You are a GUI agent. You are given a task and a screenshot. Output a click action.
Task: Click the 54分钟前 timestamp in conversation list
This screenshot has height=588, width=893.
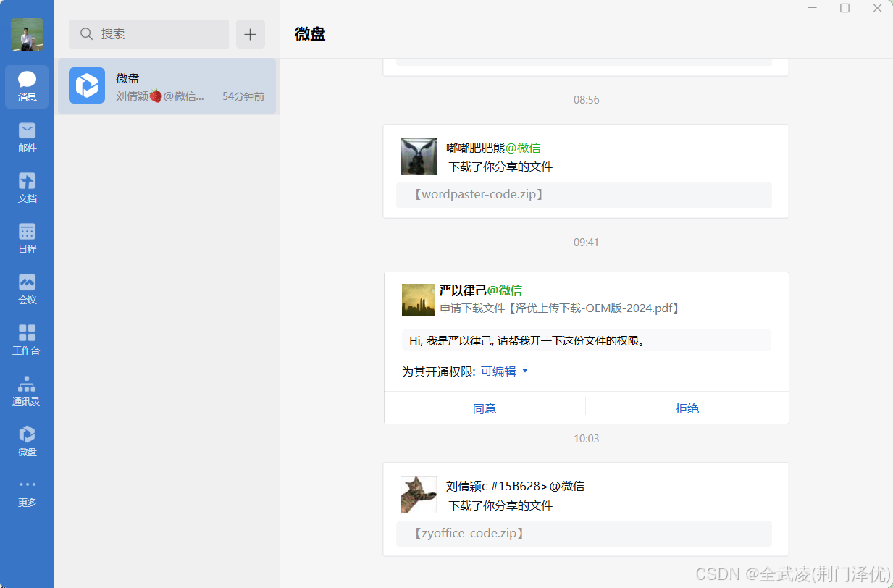(243, 96)
